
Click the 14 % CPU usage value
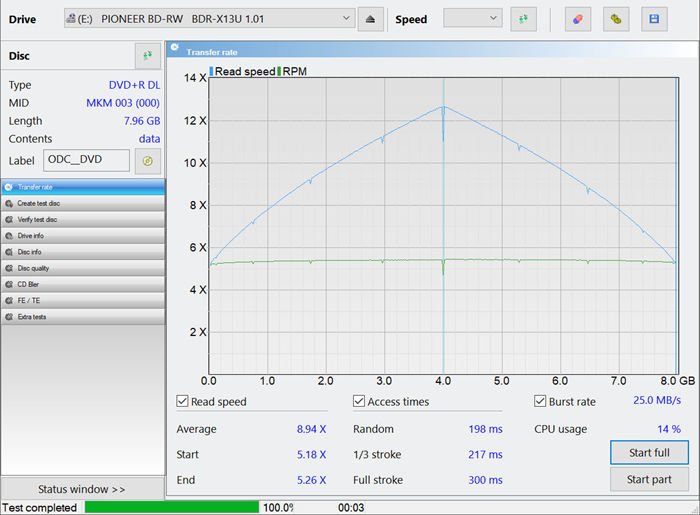[669, 429]
